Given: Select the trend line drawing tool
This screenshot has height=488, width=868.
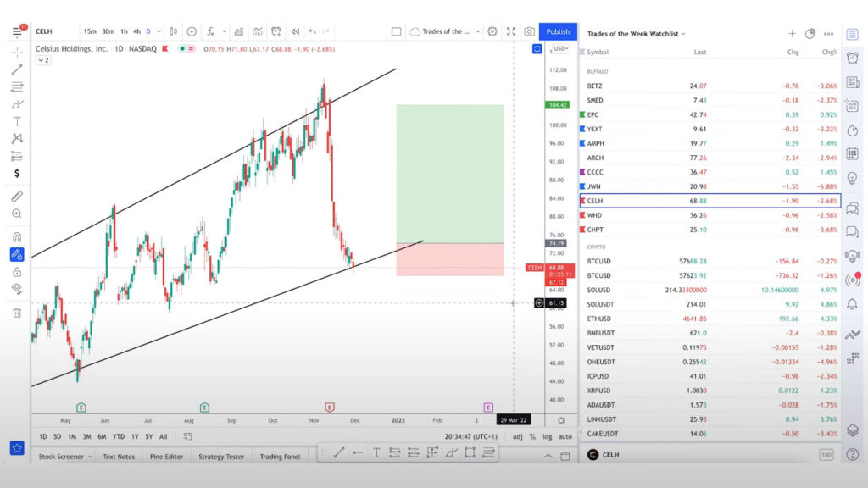Looking at the screenshot, I should [x=17, y=69].
